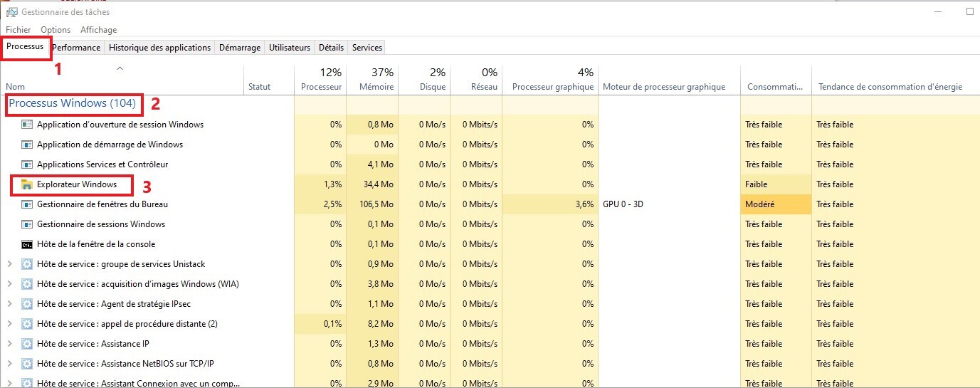Open the Démarrage tab

(x=239, y=48)
